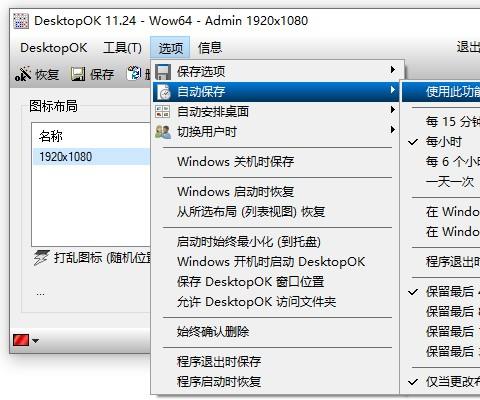This screenshot has height=400, width=480.
Task: Click the ... text under layout list
Action: pyautogui.click(x=40, y=294)
